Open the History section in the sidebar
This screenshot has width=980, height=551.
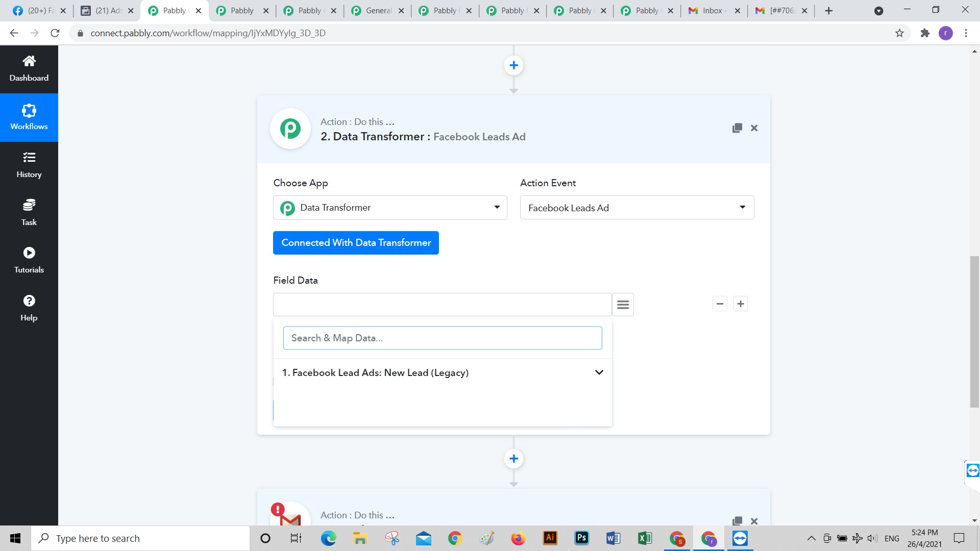click(29, 165)
